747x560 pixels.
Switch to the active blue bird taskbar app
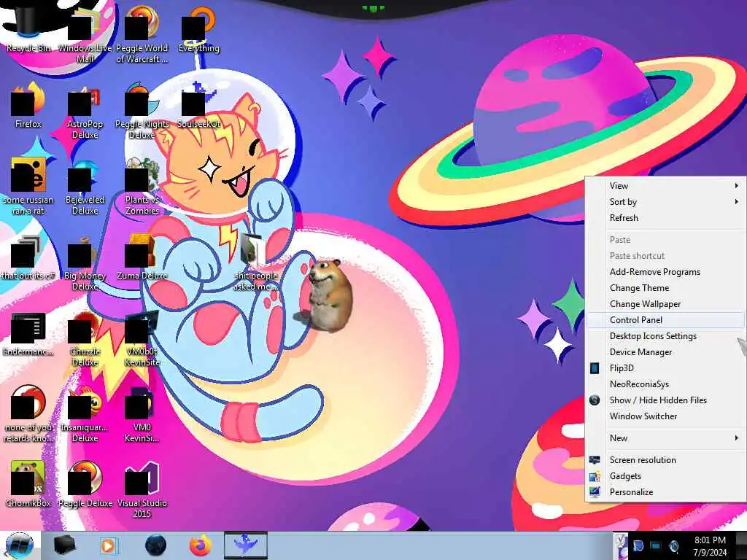coord(246,545)
